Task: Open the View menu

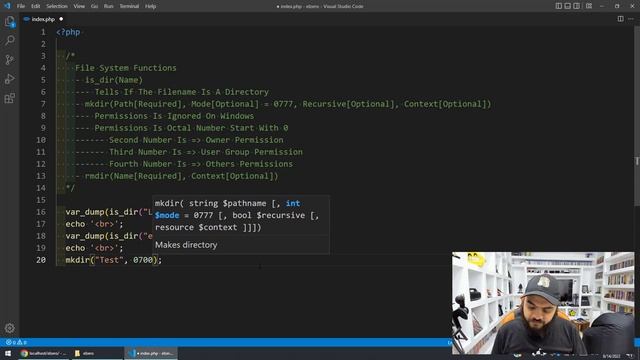Action: pyautogui.click(x=79, y=6)
